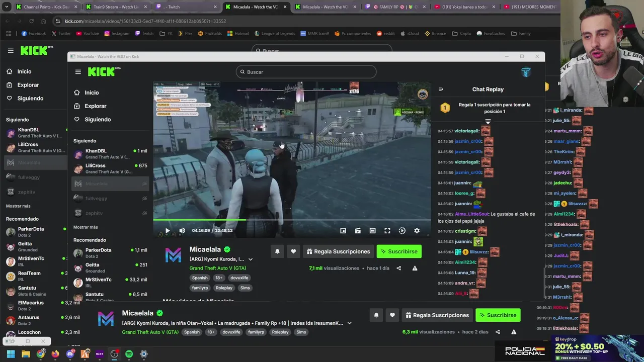Open ParkerDota recommended channel, front sidebar
Viewport: 644px width, 362px height.
(x=110, y=253)
